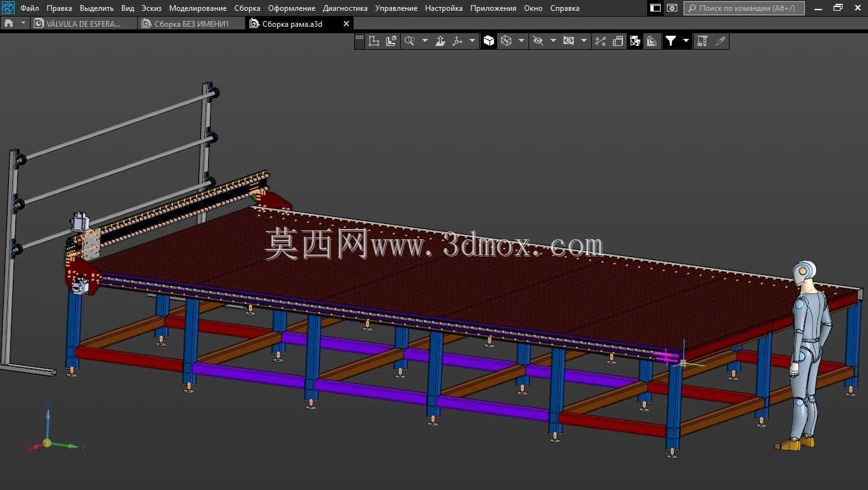Viewport: 868px width, 490px height.
Task: Open the Управление menu
Action: click(x=396, y=8)
